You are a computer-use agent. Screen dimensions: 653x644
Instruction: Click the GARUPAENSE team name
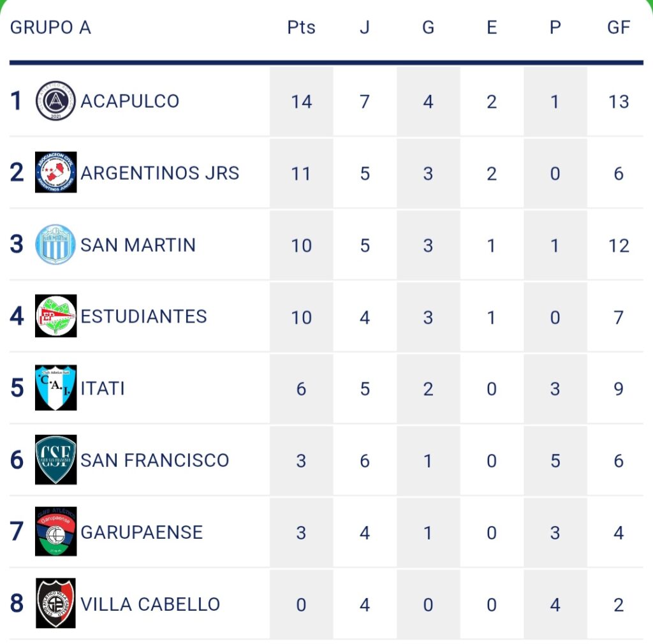pos(142,532)
